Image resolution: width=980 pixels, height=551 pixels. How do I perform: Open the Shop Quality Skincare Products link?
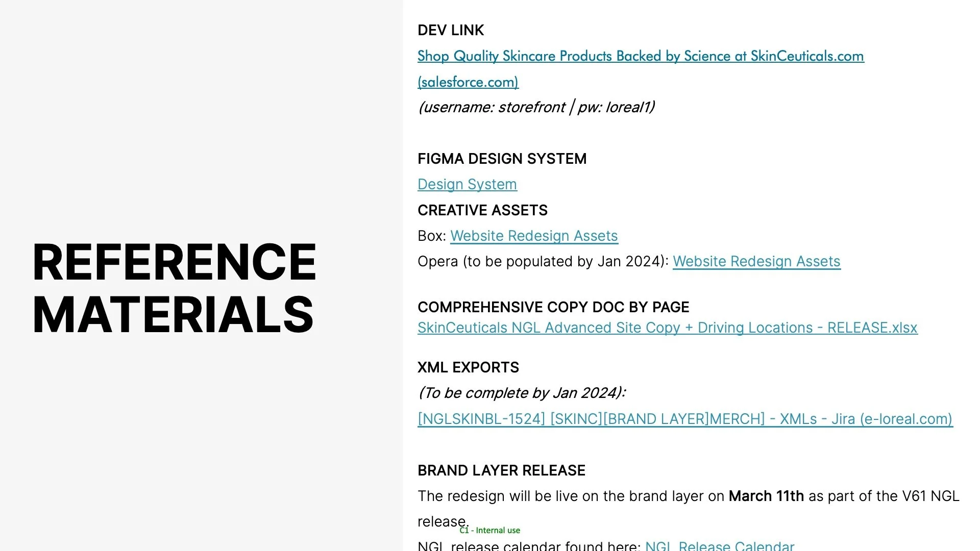click(x=640, y=56)
